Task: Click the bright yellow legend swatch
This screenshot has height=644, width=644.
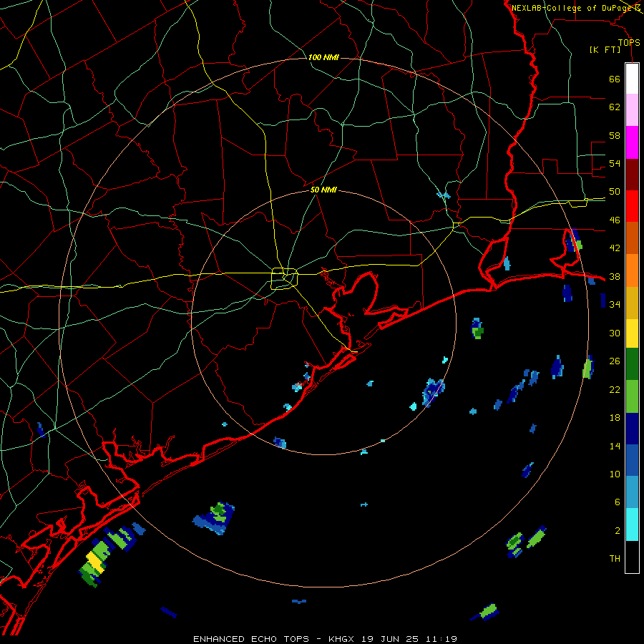Action: (x=632, y=333)
